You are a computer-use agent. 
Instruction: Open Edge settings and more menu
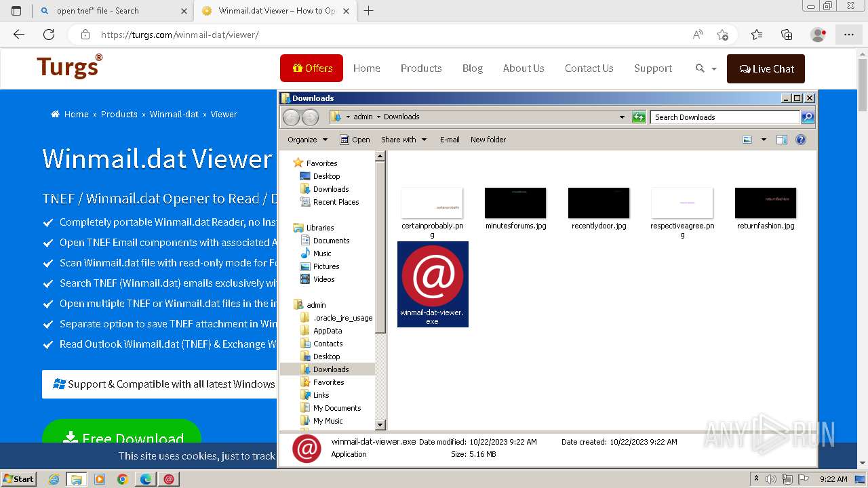[849, 35]
